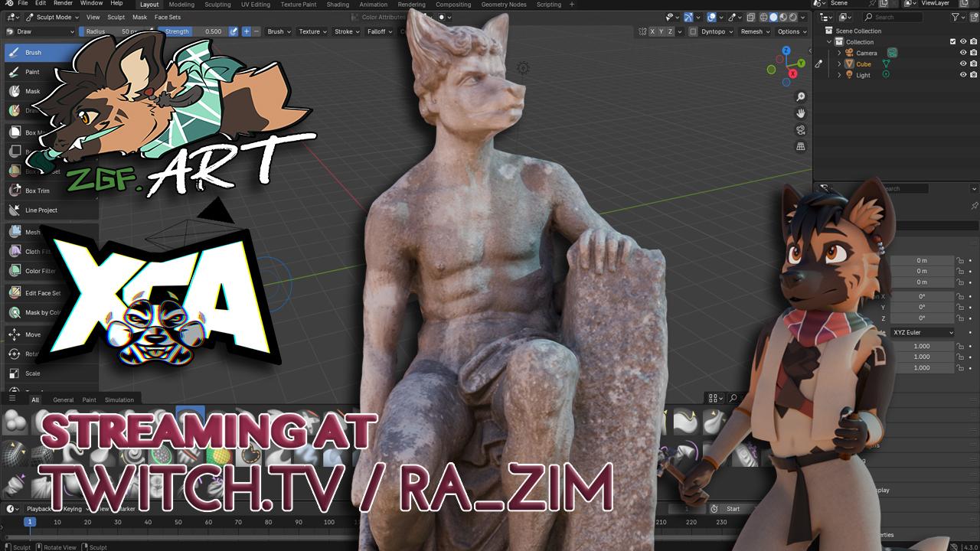Open the Render menu
The height and width of the screenshot is (551, 980).
(63, 4)
